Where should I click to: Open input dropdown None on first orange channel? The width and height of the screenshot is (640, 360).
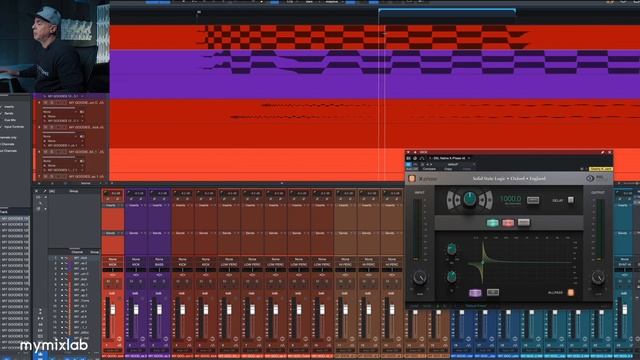click(x=112, y=259)
